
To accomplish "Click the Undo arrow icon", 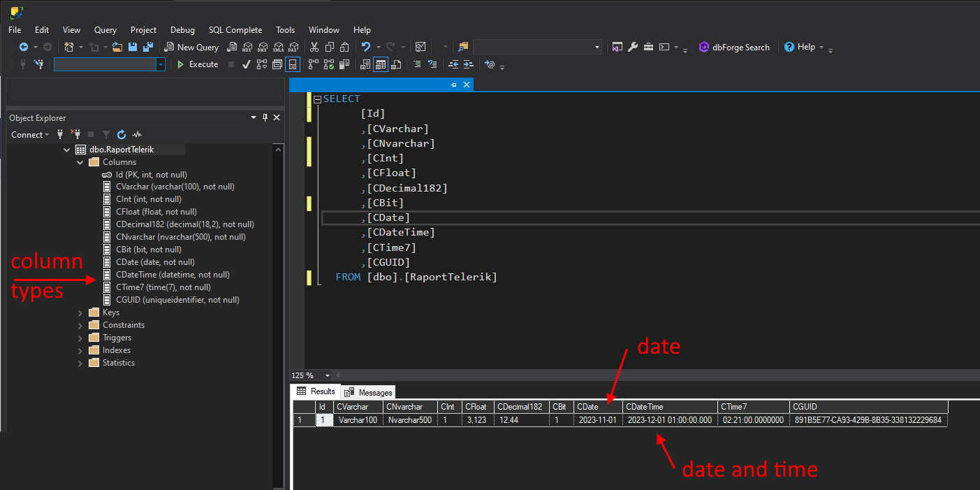I will click(365, 47).
